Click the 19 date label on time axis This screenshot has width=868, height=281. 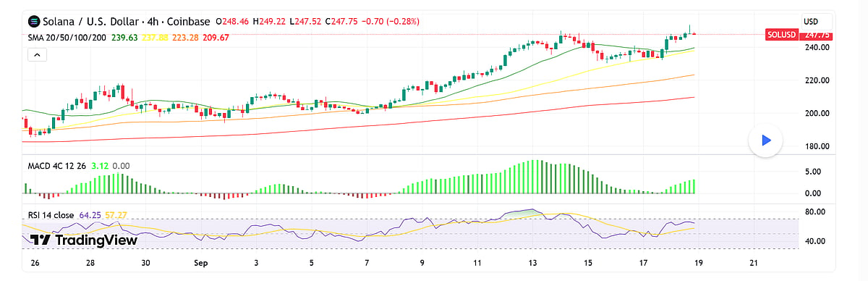(698, 264)
